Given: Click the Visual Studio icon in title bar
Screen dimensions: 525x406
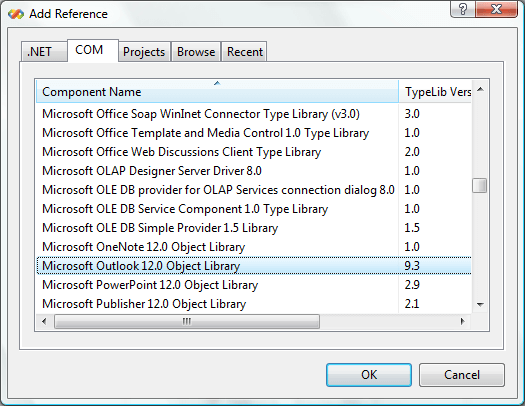Looking at the screenshot, I should (x=16, y=14).
